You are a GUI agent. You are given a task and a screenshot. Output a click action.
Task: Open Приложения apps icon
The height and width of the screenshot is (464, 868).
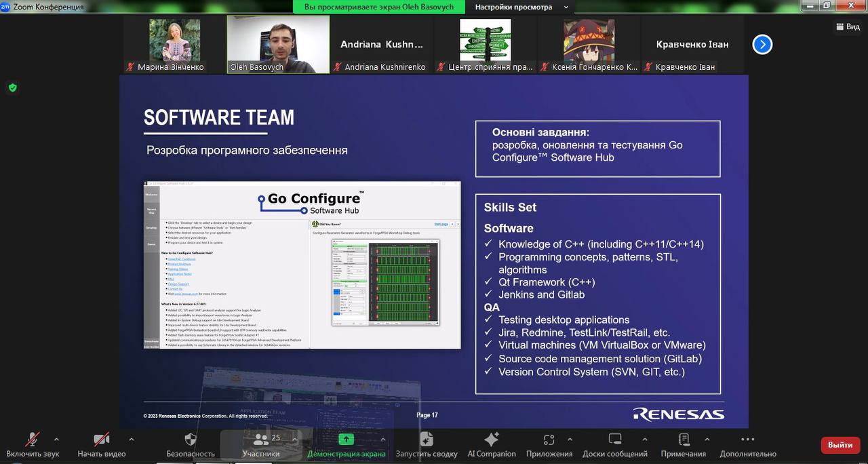pyautogui.click(x=549, y=440)
